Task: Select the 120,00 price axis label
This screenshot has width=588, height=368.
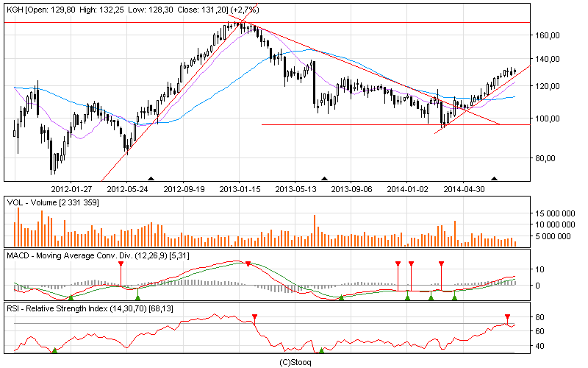Action: 548,86
